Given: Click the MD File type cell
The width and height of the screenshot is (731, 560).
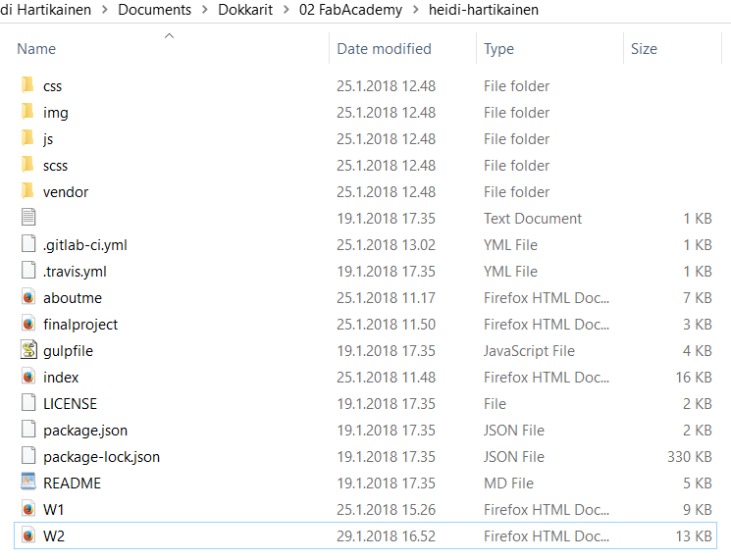Looking at the screenshot, I should tap(508, 484).
